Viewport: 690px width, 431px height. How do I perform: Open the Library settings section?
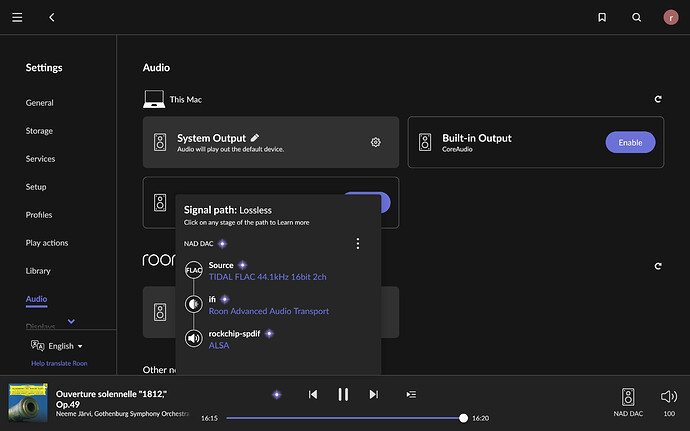38,271
